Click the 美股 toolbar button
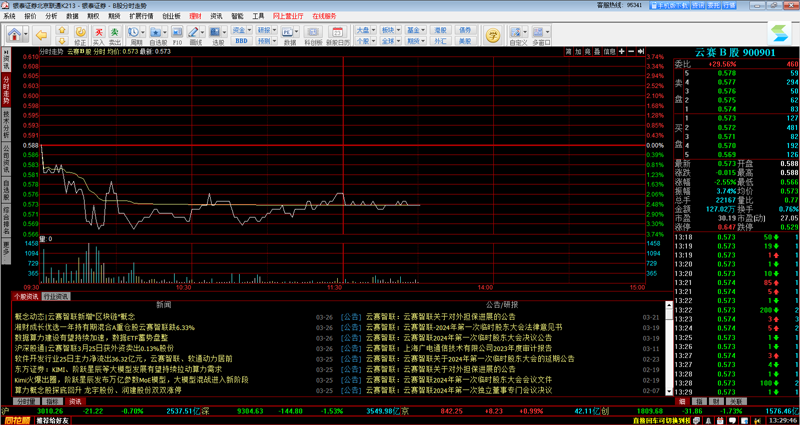 tap(465, 41)
